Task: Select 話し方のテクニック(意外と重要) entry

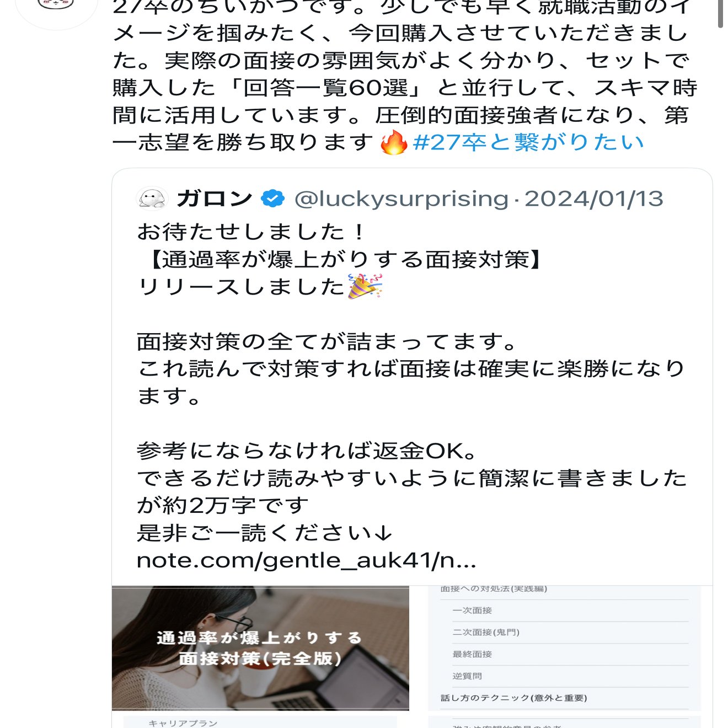Action: point(513,698)
